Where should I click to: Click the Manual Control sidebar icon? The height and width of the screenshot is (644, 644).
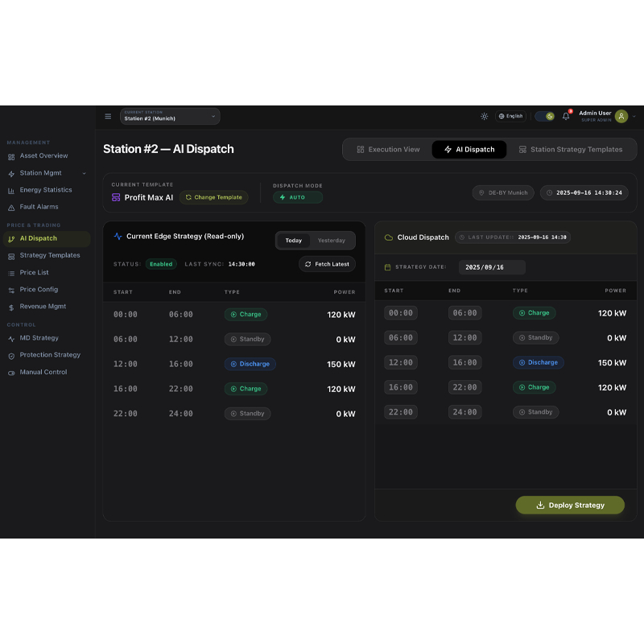click(13, 372)
